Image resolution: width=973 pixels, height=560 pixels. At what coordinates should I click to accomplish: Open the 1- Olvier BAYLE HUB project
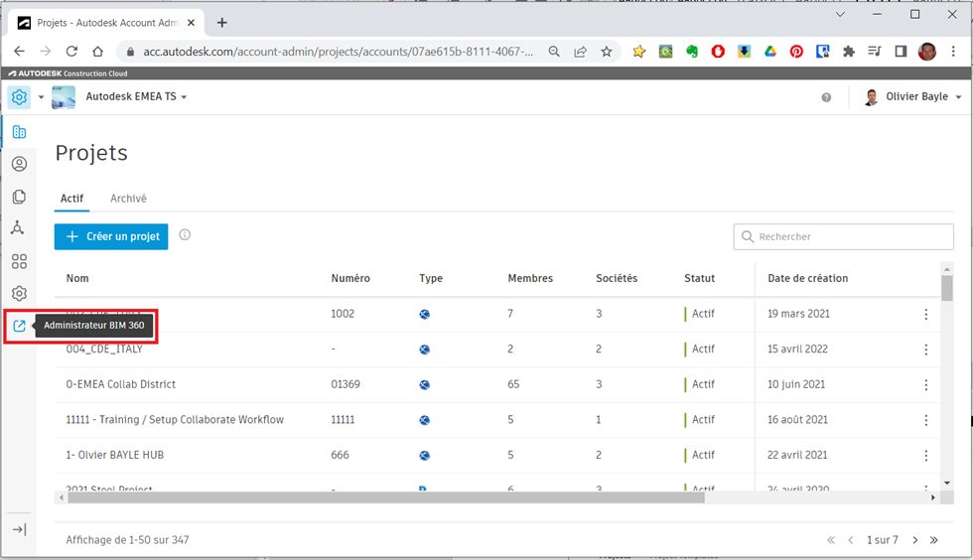(115, 455)
